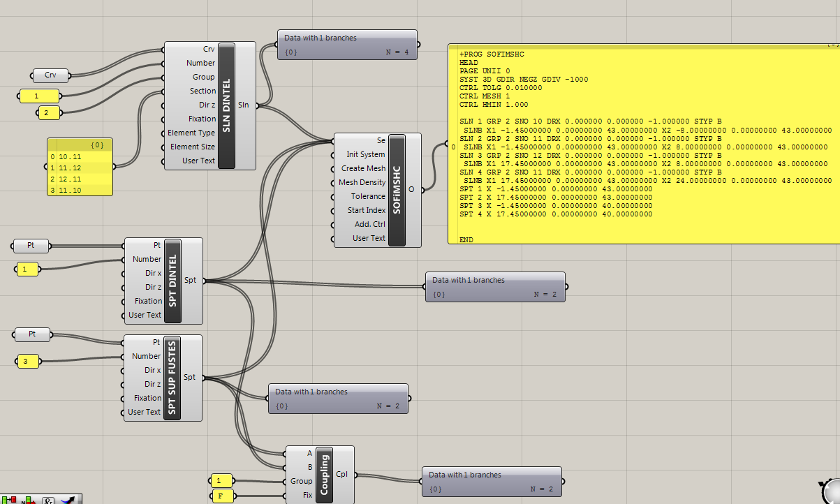Click the Element Type input of SLN DINTEL
This screenshot has width=840, height=504.
tap(191, 133)
